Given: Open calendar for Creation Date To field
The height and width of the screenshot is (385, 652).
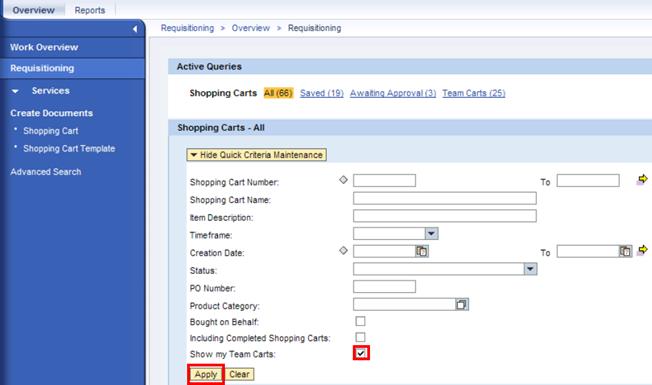Looking at the screenshot, I should (625, 251).
